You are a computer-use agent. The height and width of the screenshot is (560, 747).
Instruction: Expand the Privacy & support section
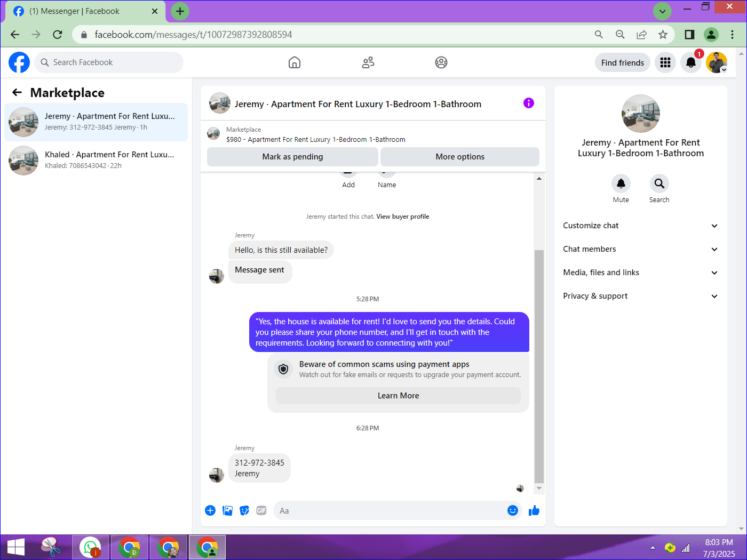click(640, 296)
